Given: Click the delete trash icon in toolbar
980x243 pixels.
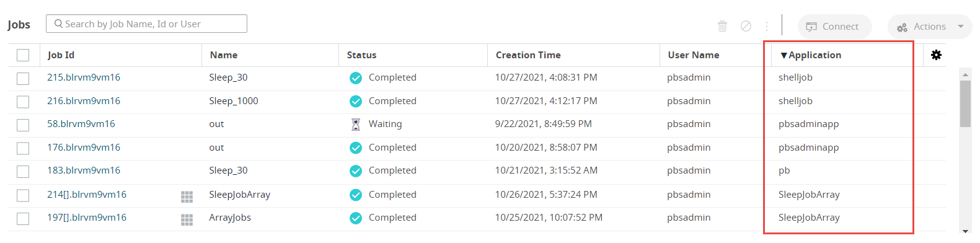Looking at the screenshot, I should click(x=722, y=26).
